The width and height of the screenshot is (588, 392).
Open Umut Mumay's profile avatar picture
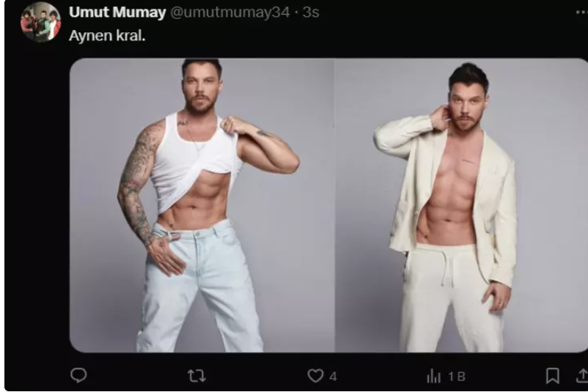click(x=40, y=22)
